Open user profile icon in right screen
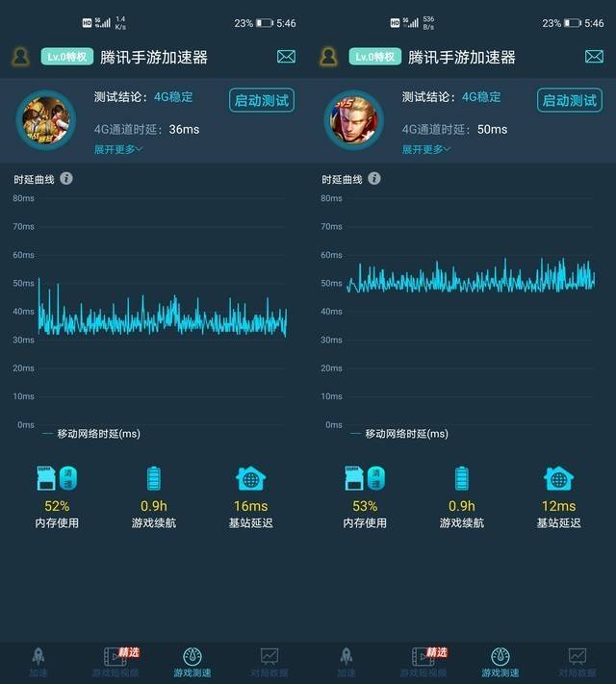Screen dimensions: 616x684 click(328, 57)
